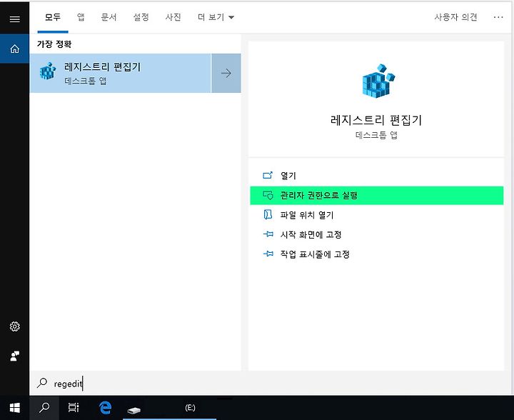The height and width of the screenshot is (420, 514).
Task: Switch to the 앱 tab
Action: tap(81, 17)
